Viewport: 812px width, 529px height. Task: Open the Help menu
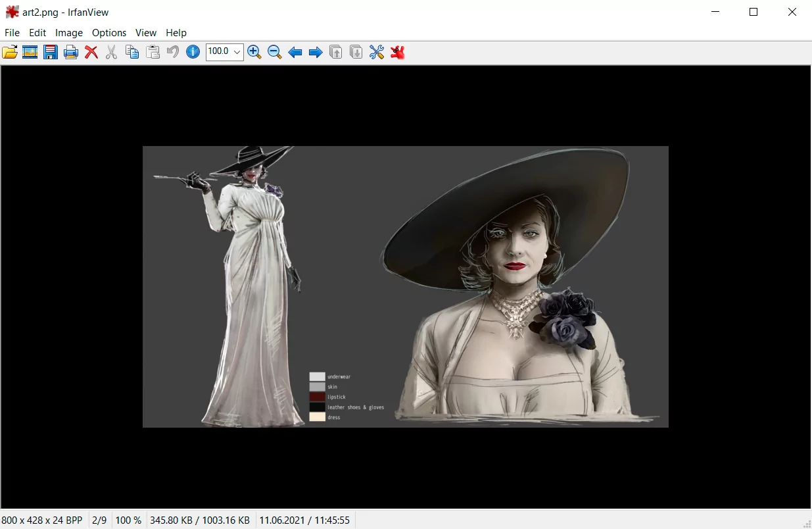tap(176, 32)
